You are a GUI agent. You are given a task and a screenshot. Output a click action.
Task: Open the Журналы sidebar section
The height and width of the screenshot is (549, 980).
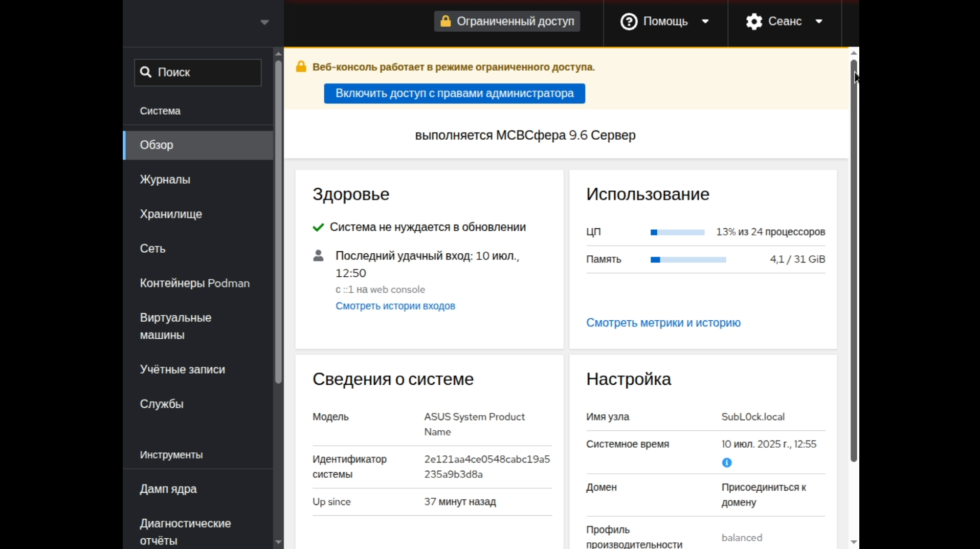[x=165, y=180]
